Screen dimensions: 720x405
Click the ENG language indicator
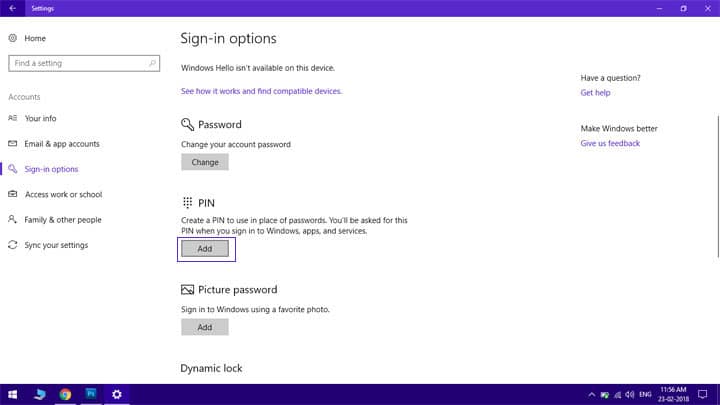tap(645, 394)
